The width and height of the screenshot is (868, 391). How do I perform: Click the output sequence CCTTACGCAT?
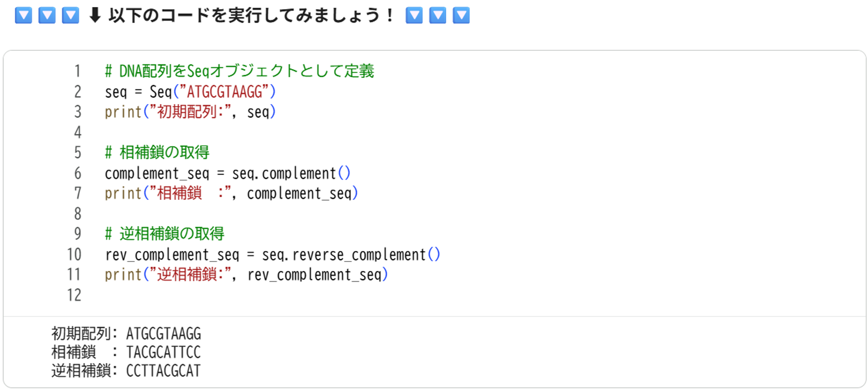(x=163, y=370)
